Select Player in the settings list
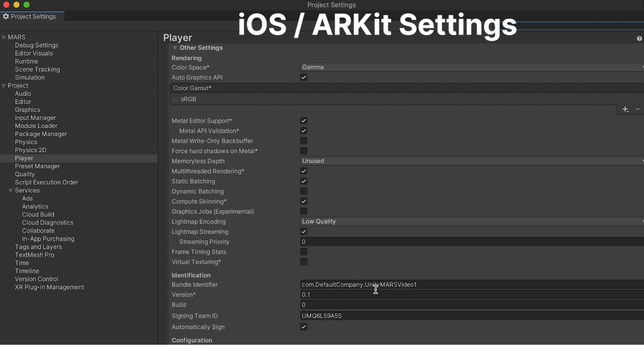Image resolution: width=644 pixels, height=345 pixels. pyautogui.click(x=24, y=158)
